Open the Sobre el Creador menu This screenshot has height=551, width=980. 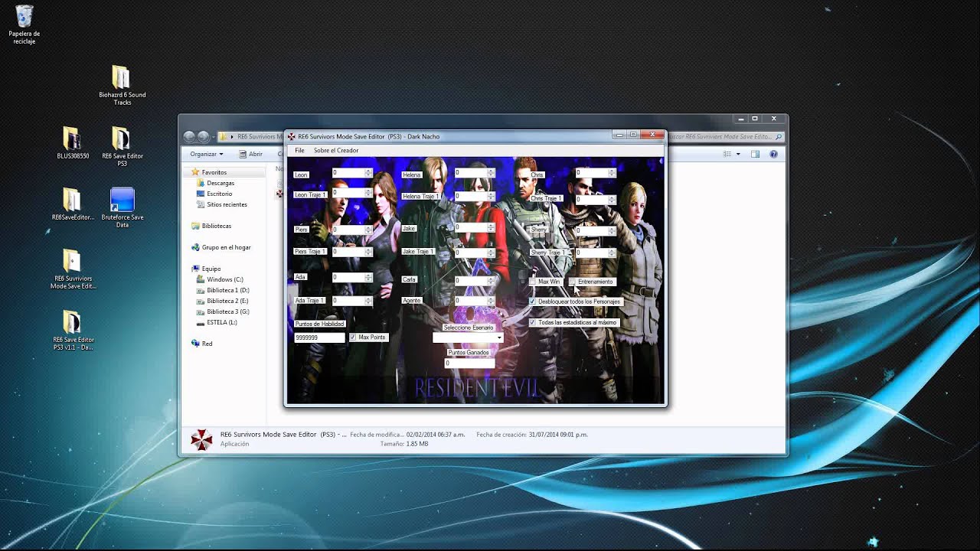point(336,151)
